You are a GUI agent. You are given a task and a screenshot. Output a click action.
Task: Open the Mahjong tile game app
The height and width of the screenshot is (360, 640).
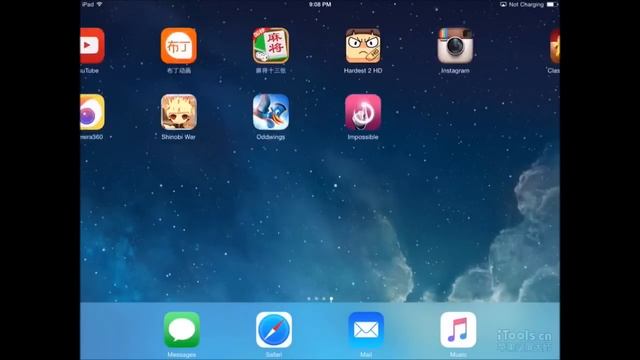271,46
